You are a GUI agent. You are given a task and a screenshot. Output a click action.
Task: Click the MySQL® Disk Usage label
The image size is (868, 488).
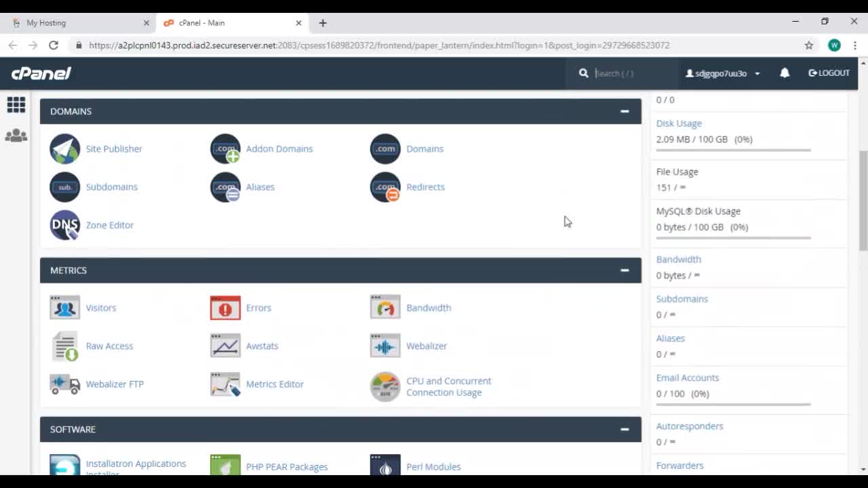[698, 211]
